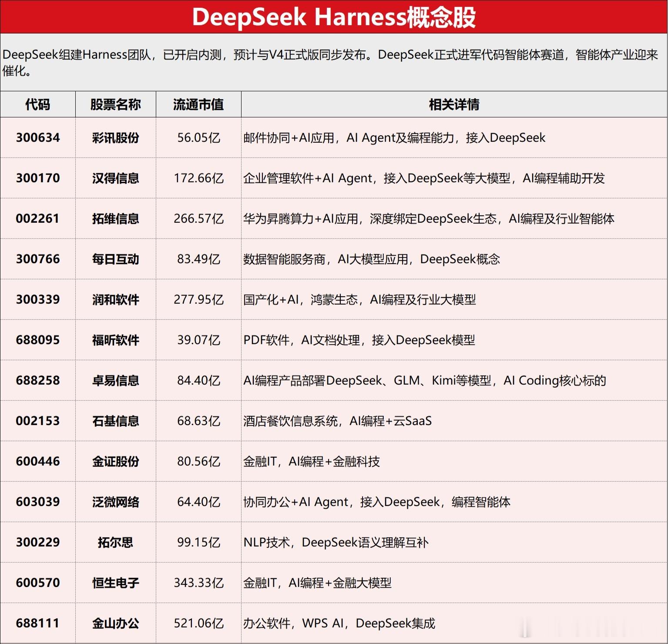Click the detail text starting "协同办公+AI Agent"

point(377,502)
